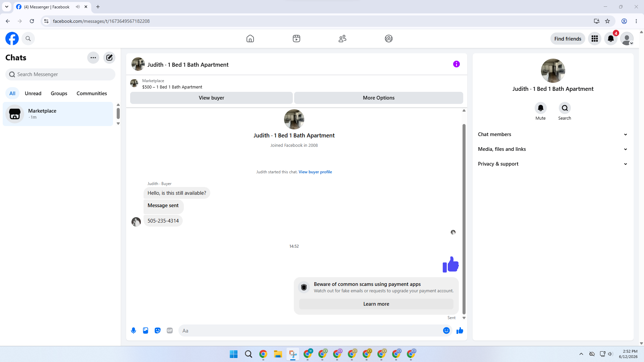
Task: Attach a photo with the image icon
Action: pyautogui.click(x=146, y=330)
